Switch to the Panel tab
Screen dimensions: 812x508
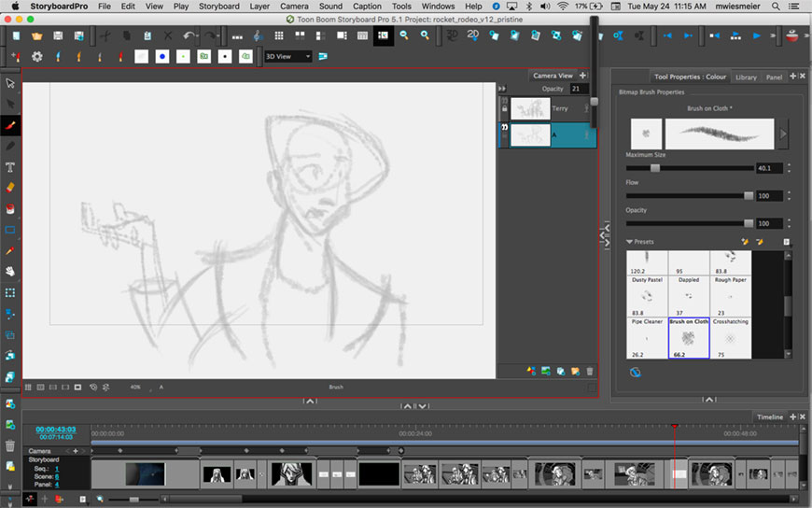[x=774, y=78]
